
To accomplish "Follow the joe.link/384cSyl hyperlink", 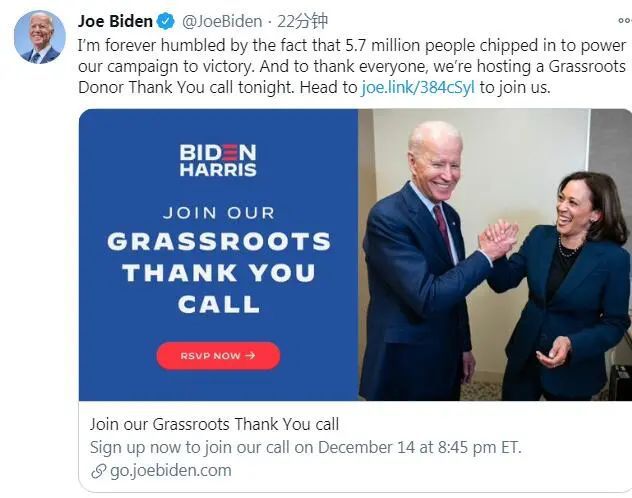I will coord(418,87).
